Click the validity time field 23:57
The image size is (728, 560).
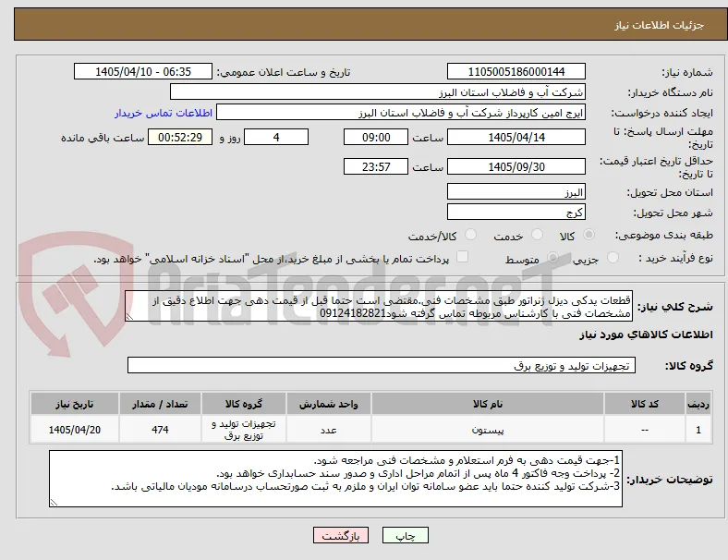point(376,166)
